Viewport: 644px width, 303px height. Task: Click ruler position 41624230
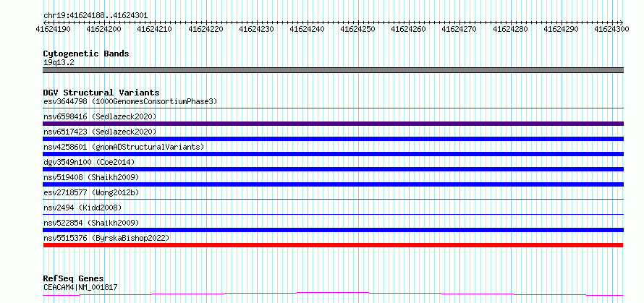click(x=256, y=29)
